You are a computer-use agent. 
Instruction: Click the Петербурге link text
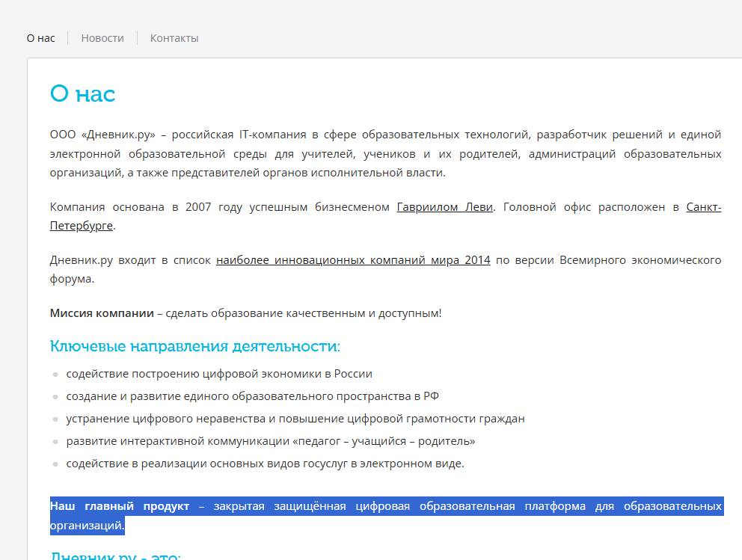pyautogui.click(x=82, y=226)
